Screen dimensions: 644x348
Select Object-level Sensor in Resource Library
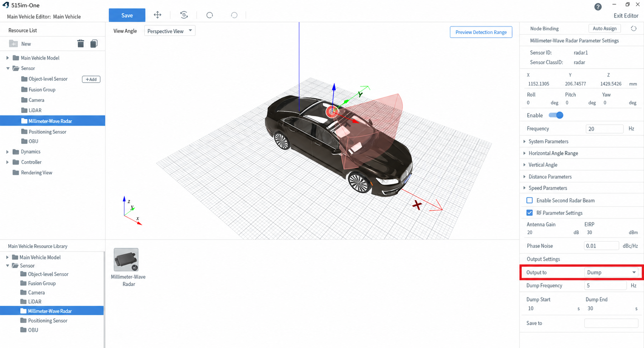pyautogui.click(x=44, y=274)
